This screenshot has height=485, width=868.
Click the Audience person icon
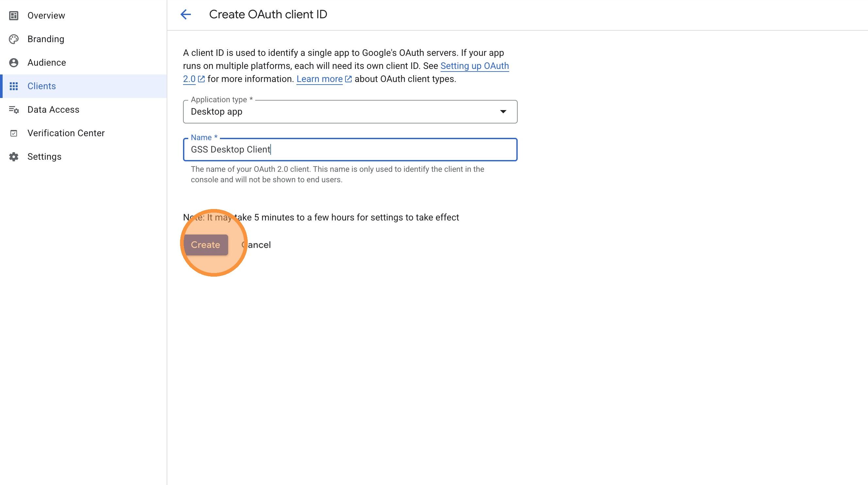14,62
